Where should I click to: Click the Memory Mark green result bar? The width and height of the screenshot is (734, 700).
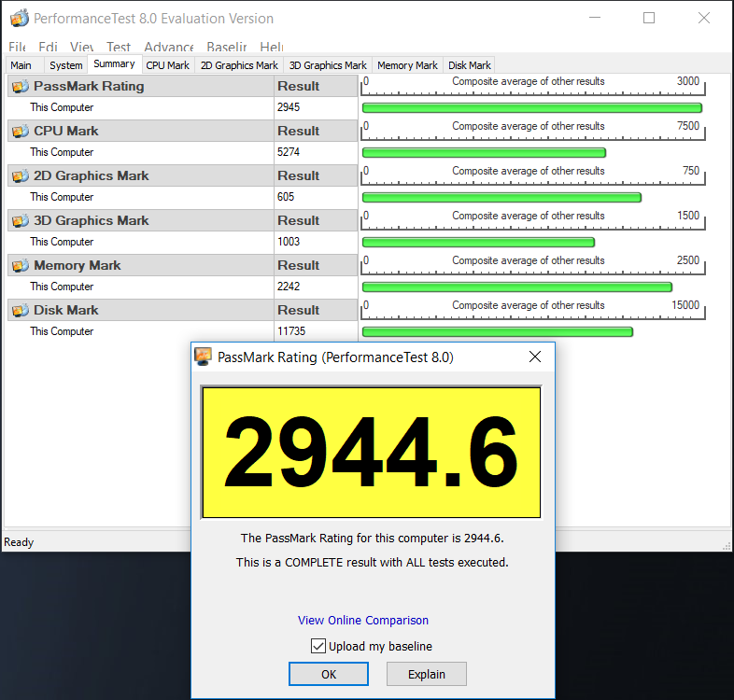pos(517,287)
